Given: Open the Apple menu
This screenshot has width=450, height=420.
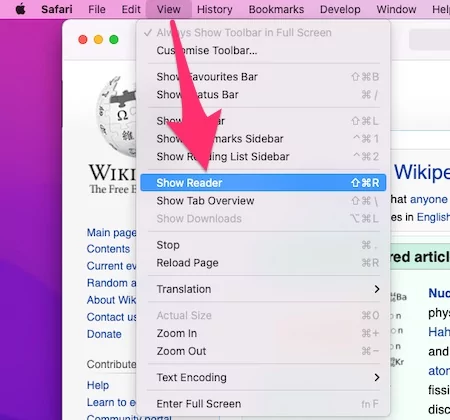Looking at the screenshot, I should tap(20, 9).
